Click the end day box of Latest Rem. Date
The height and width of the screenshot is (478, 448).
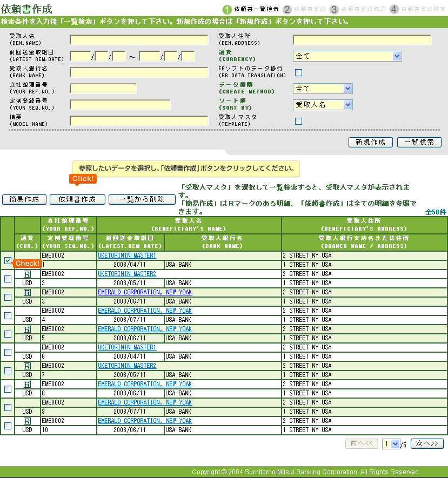(188, 56)
